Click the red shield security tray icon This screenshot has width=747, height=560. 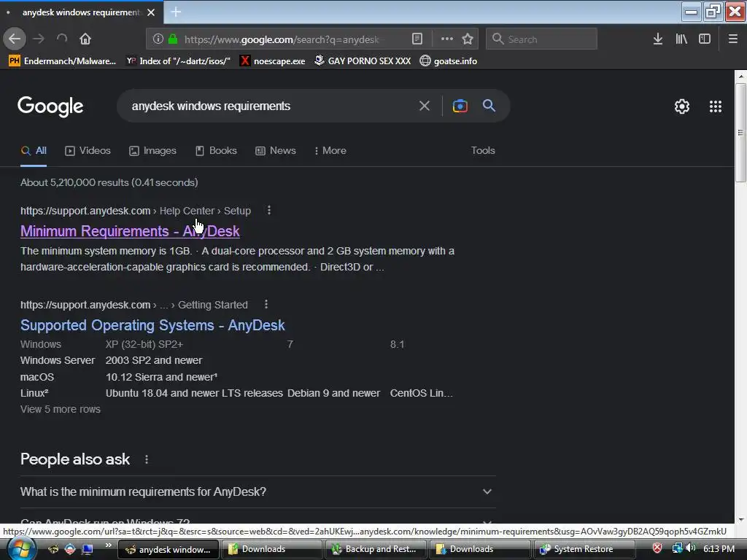[657, 548]
